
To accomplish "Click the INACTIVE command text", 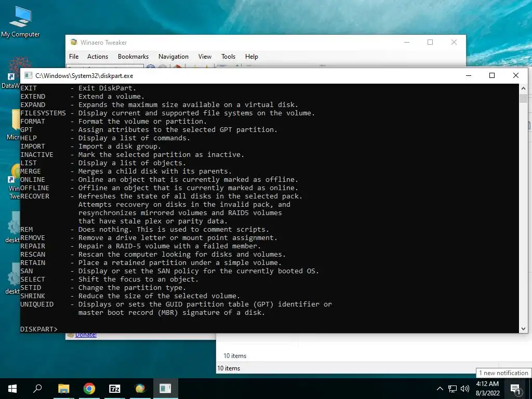I will (x=37, y=155).
